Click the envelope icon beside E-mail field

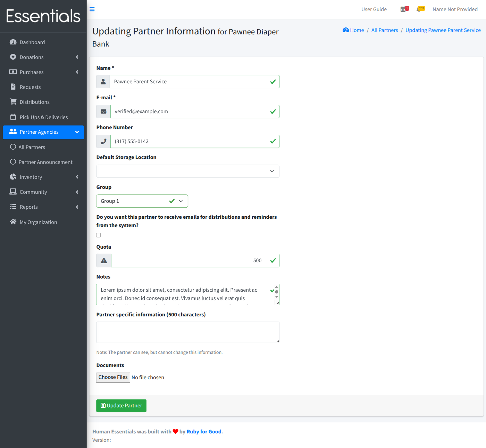click(103, 111)
